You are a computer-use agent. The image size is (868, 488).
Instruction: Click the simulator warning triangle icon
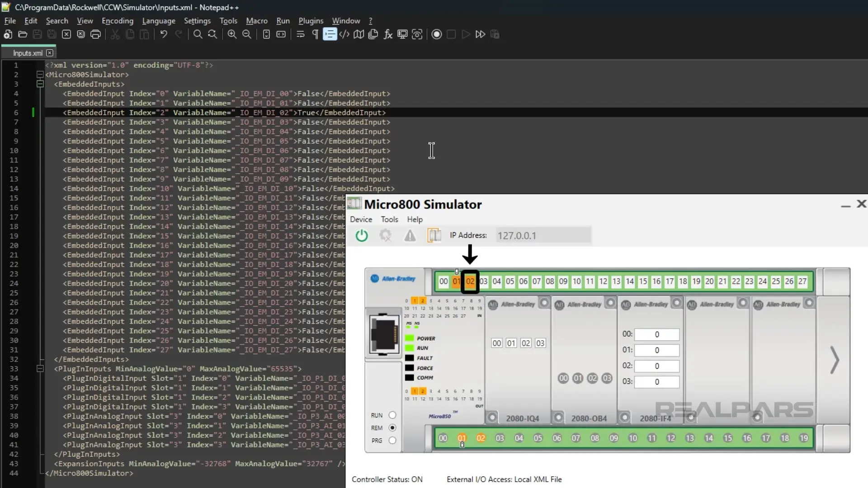click(x=410, y=235)
